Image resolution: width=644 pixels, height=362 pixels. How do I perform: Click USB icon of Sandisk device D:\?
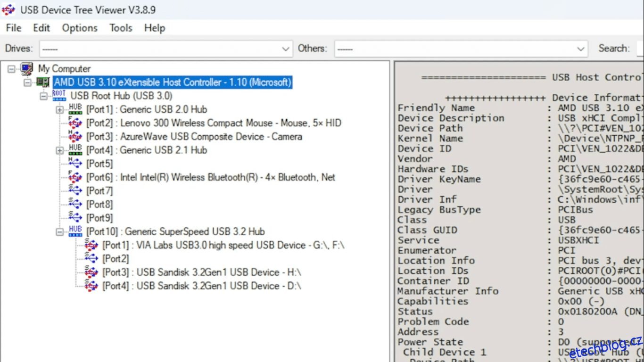tap(91, 286)
